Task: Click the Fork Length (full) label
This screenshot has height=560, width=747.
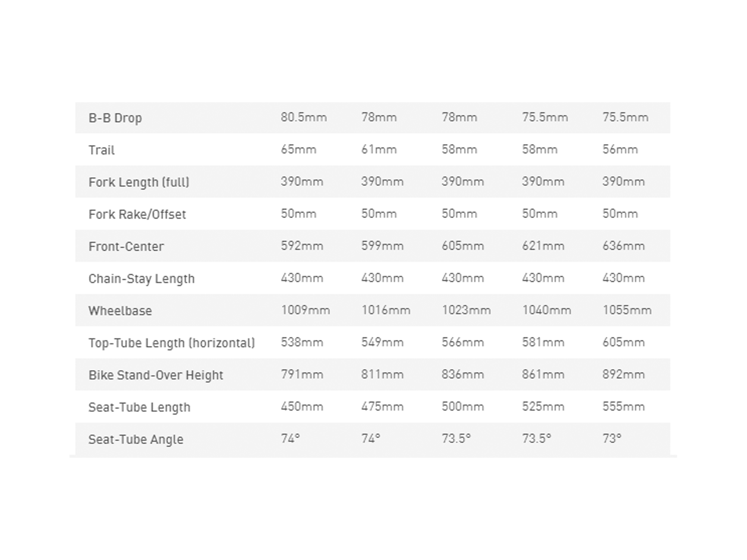Action: [x=139, y=182]
